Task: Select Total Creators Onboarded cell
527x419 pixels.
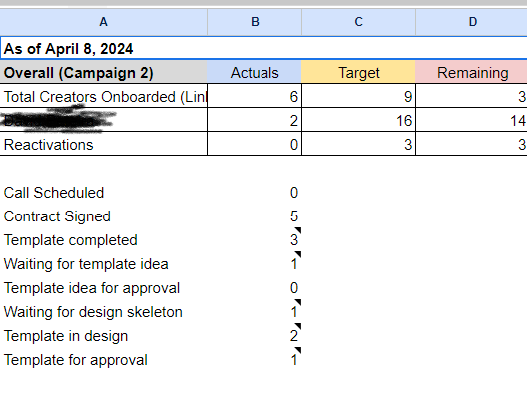Action: pyautogui.click(x=104, y=96)
